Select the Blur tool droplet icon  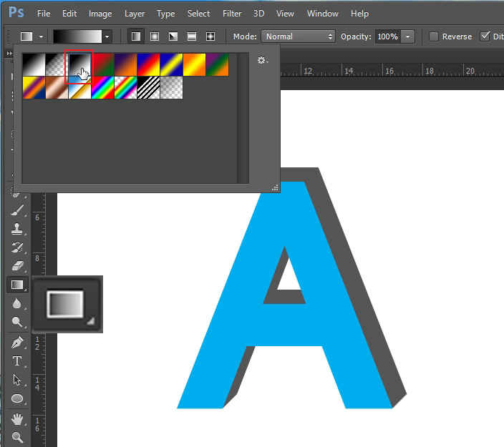(x=16, y=303)
